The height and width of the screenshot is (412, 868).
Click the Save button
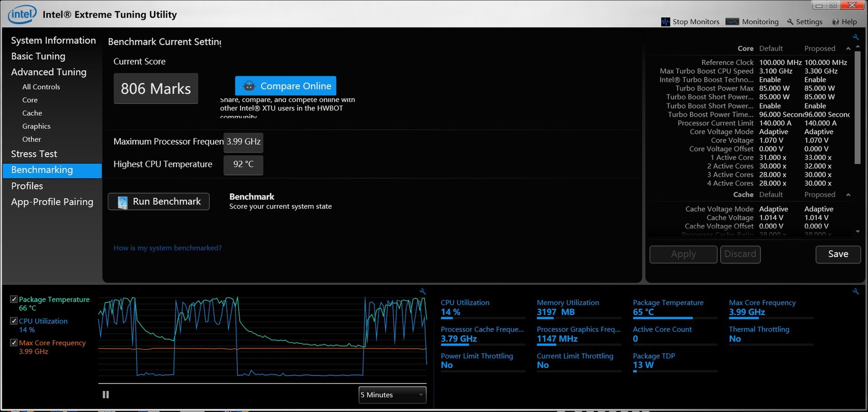click(838, 254)
